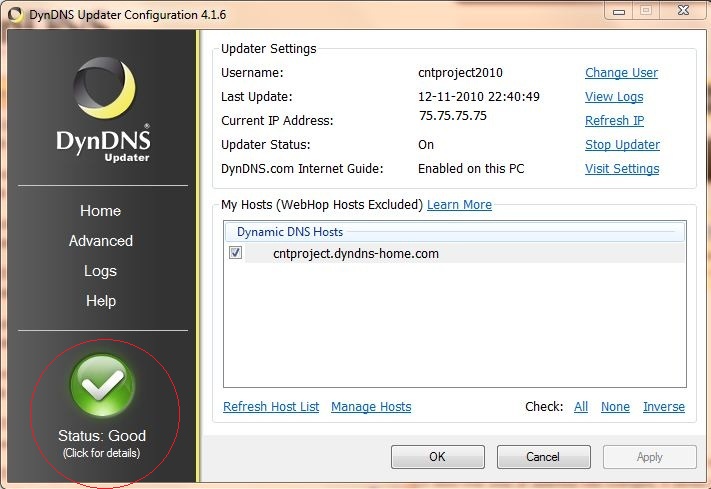Open the View Logs link
The height and width of the screenshot is (489, 711).
[x=614, y=97]
